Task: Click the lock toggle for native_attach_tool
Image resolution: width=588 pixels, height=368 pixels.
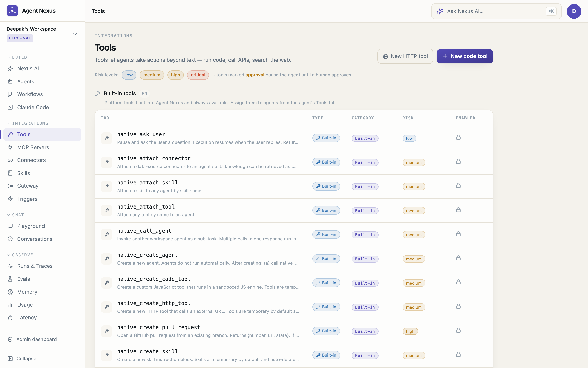Action: click(x=458, y=210)
